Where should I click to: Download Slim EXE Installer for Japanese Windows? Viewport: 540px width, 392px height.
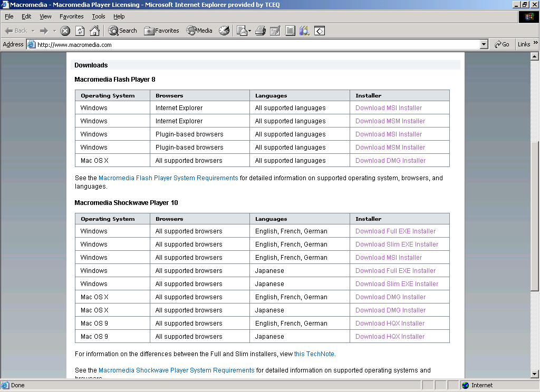(x=397, y=284)
